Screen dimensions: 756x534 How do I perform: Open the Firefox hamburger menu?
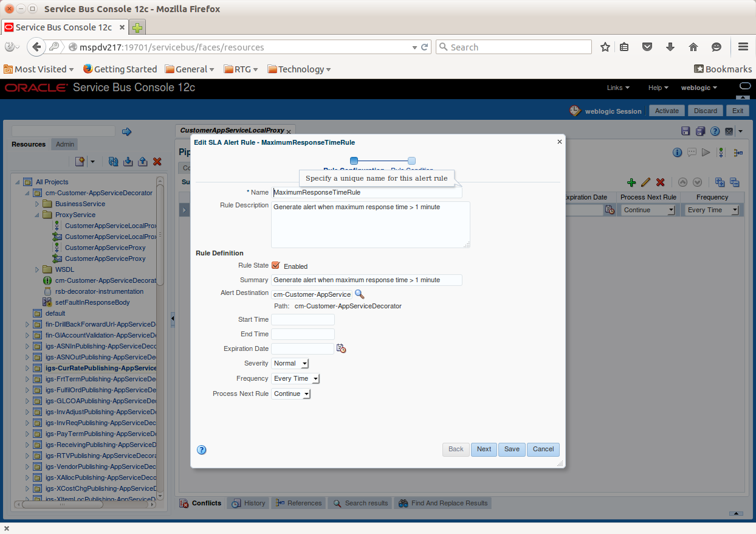tap(743, 47)
